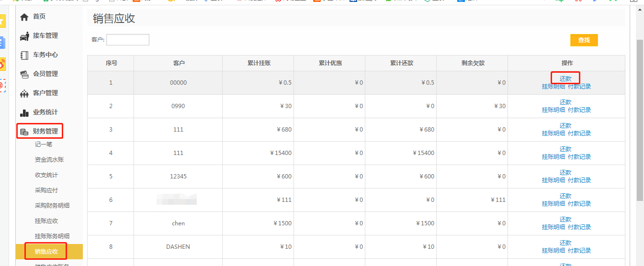This screenshot has width=644, height=266.
Task: Open 挂账应收 from the sidebar
Action: (46, 221)
